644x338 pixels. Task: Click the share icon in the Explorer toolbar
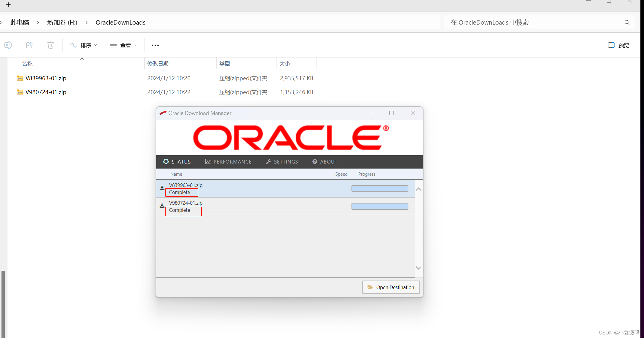(29, 45)
